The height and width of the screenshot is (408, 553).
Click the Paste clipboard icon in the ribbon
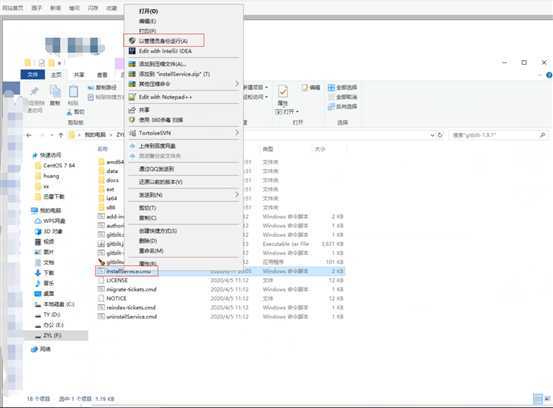pos(73,92)
